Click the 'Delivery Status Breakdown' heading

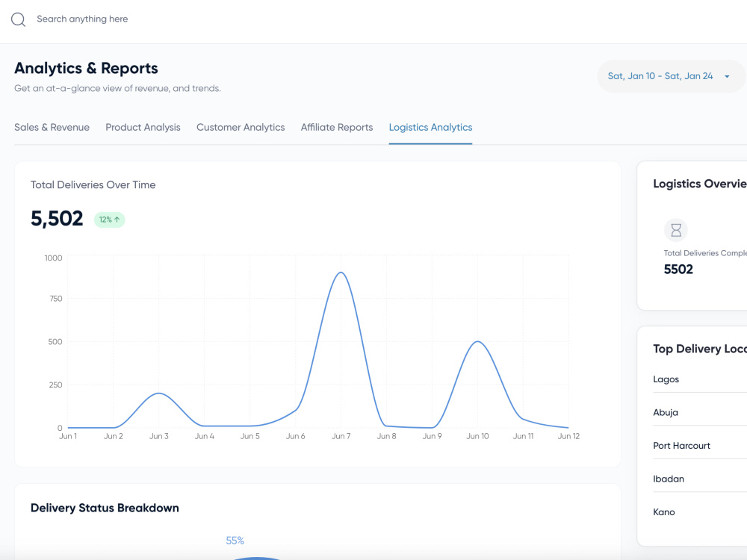click(x=105, y=508)
